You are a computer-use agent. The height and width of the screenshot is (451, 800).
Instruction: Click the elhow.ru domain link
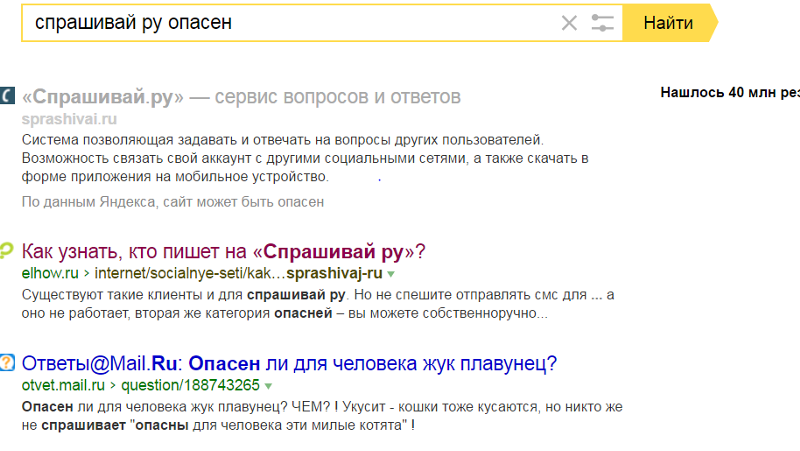(x=50, y=273)
